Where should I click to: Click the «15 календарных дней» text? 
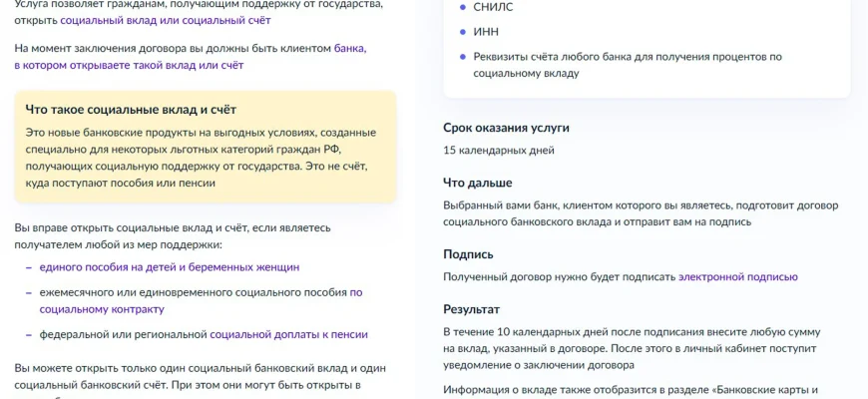(x=499, y=151)
